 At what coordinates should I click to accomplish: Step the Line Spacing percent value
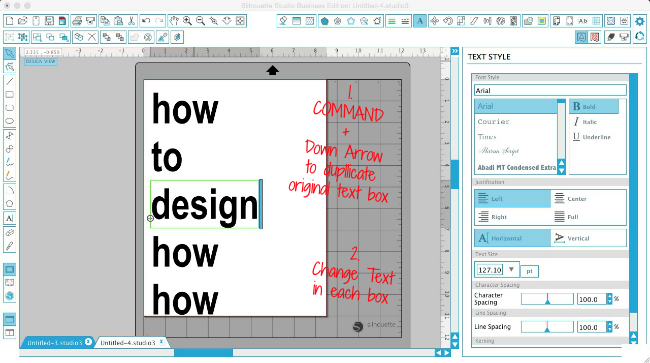609,327
